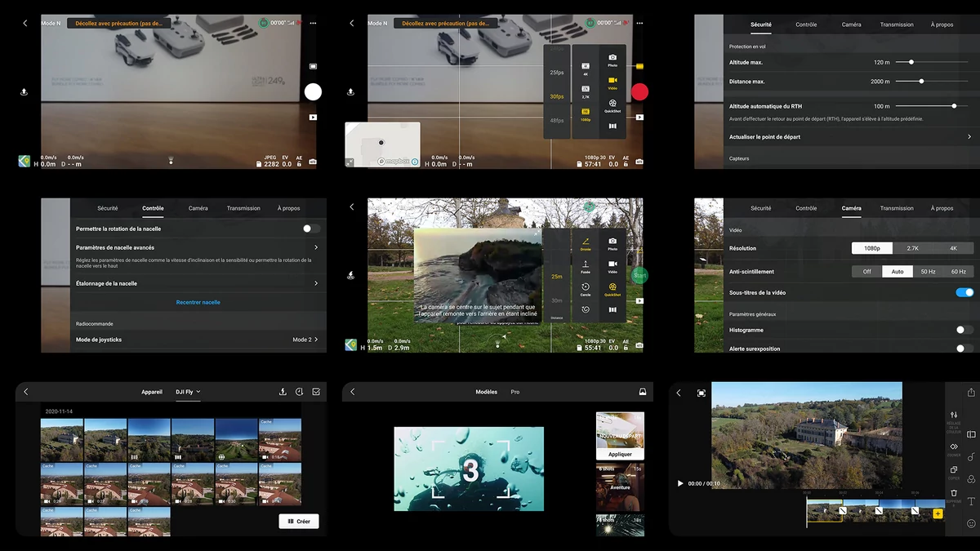Tap the Créer button

(299, 521)
